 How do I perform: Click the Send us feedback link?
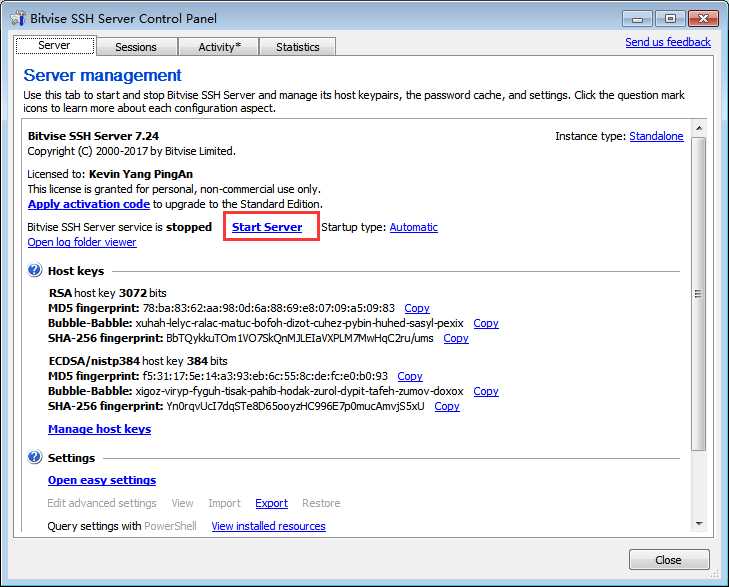point(668,42)
